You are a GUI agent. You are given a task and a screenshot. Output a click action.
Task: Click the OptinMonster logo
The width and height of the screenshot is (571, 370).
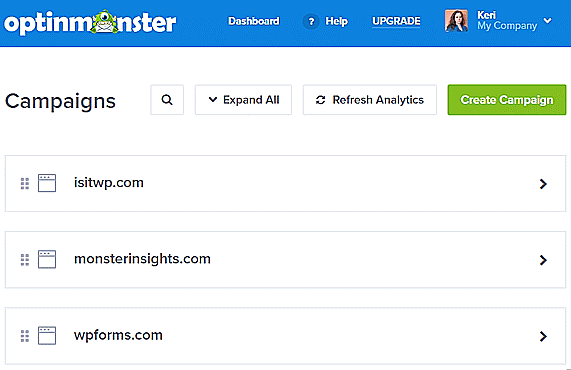tap(90, 23)
